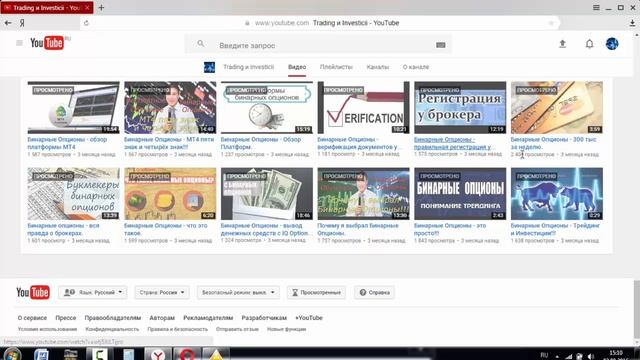Open link Бинарные Опционы - обзор платформы МТ4

coord(67,143)
